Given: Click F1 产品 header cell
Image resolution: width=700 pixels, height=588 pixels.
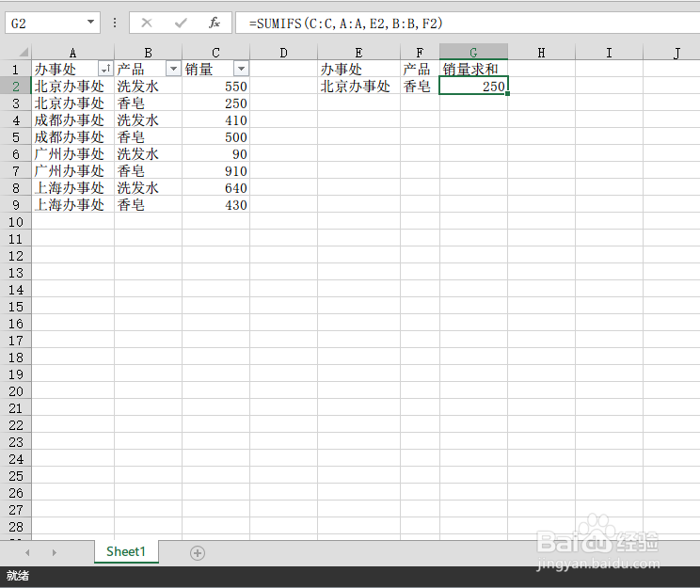Looking at the screenshot, I should (x=420, y=69).
